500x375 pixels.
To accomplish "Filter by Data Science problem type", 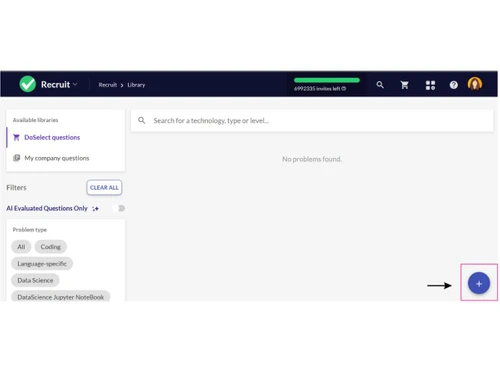I will coord(35,280).
